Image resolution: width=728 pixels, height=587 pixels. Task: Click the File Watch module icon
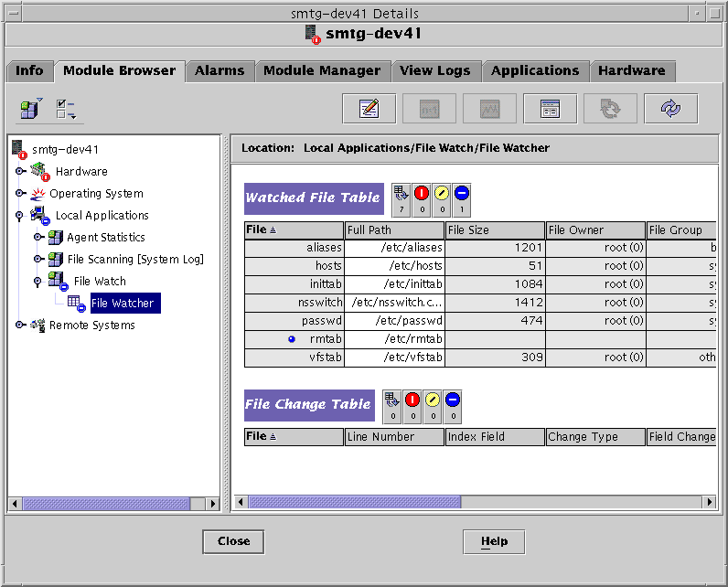pos(58,282)
